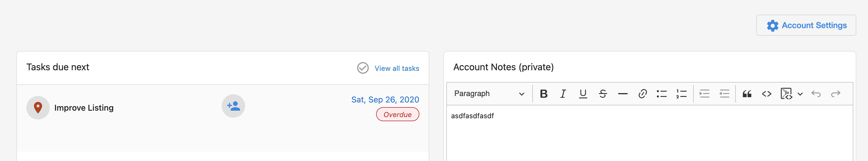Increase indent of the paragraph

click(704, 93)
